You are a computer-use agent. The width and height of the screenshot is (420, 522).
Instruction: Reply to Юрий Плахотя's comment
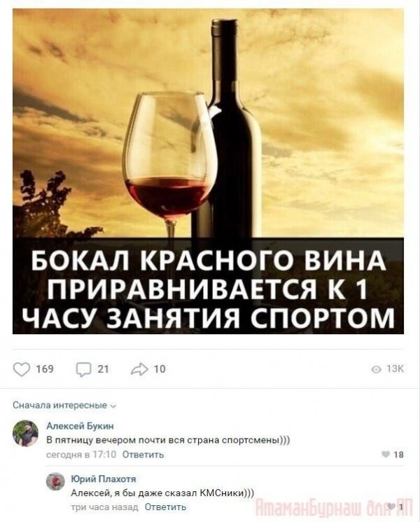click(165, 507)
